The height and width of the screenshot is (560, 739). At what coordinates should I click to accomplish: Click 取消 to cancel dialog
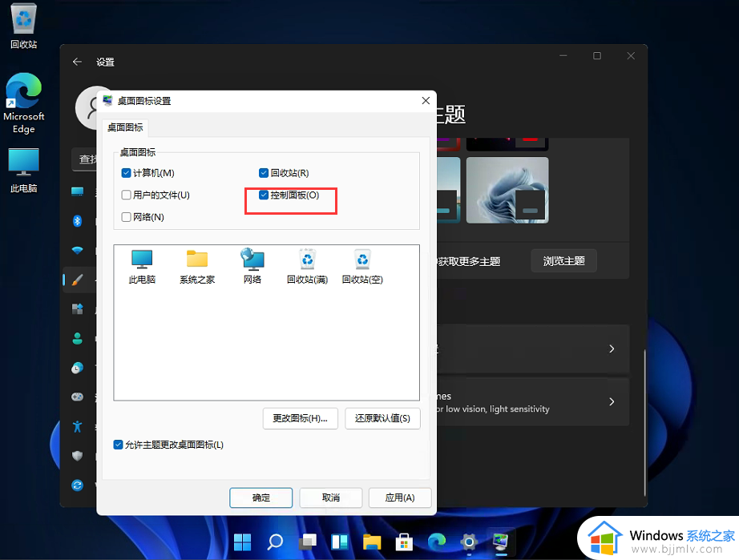pyautogui.click(x=331, y=498)
